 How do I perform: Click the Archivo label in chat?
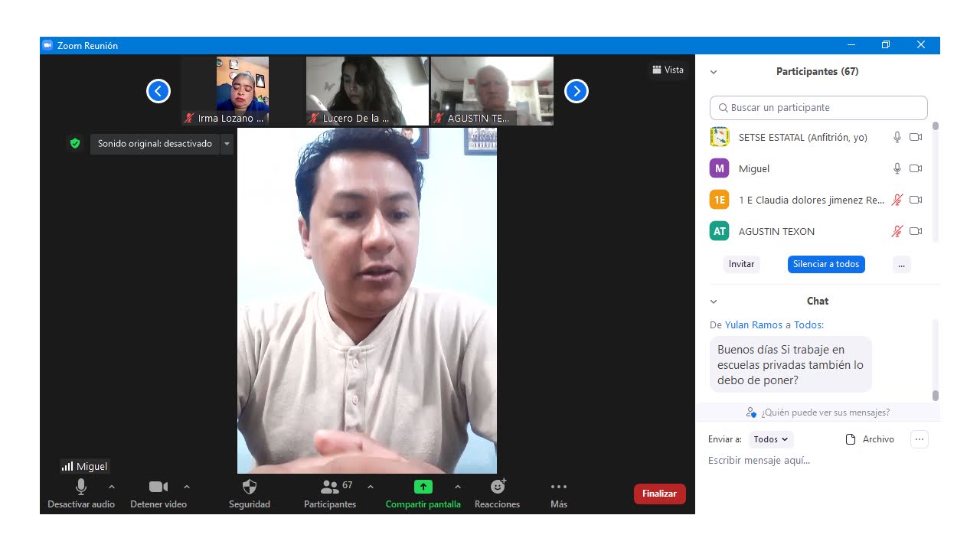[878, 439]
